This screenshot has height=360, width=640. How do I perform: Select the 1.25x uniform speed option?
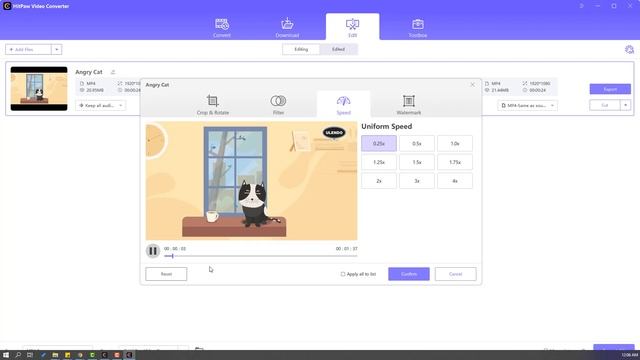pyautogui.click(x=379, y=162)
